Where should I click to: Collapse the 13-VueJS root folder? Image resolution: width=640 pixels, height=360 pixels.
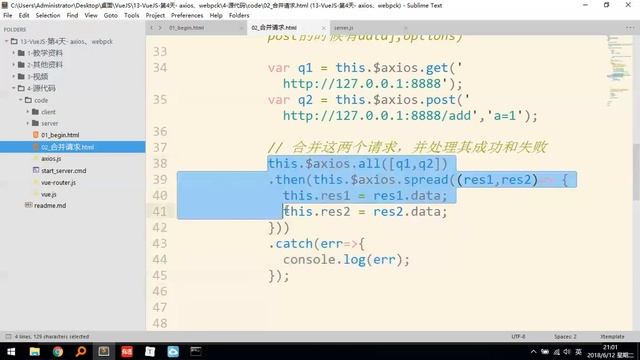[x=6, y=41]
